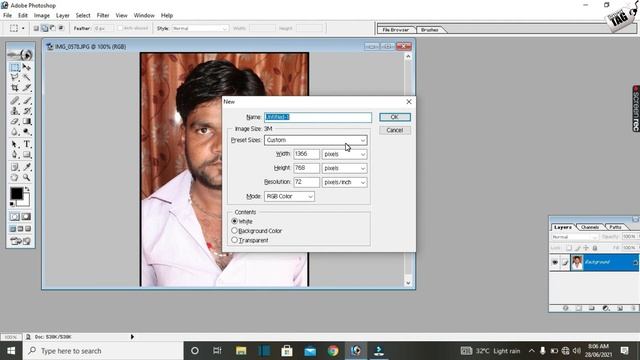Select the Path Selection tool
Screen dimensions: 640x360
pos(15,144)
